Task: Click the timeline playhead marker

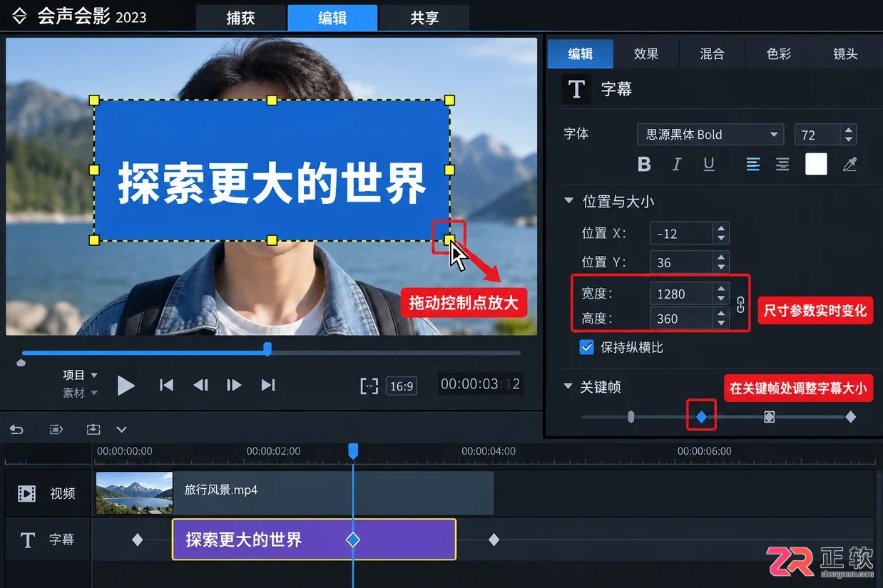Action: [353, 450]
